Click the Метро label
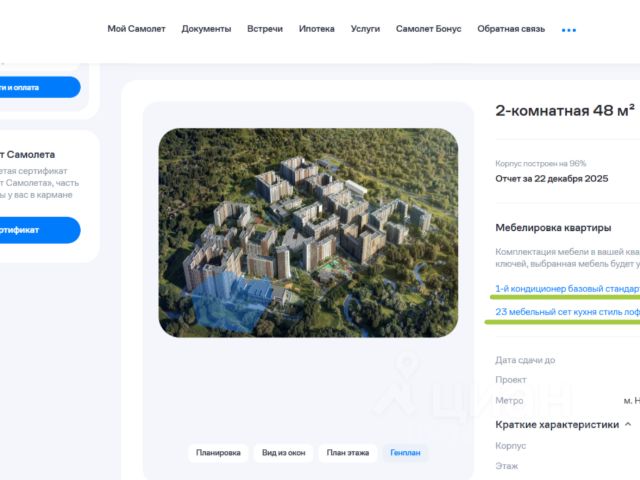The image size is (640, 480). tap(509, 401)
